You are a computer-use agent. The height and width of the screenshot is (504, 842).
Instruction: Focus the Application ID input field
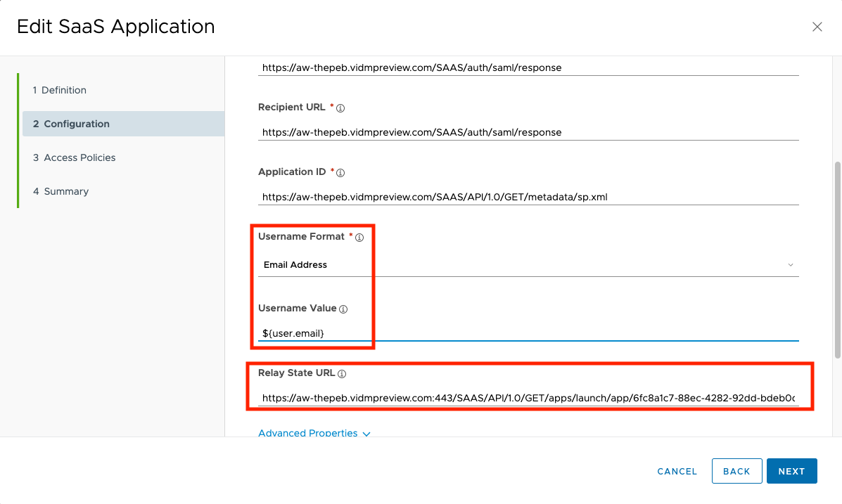pos(528,197)
